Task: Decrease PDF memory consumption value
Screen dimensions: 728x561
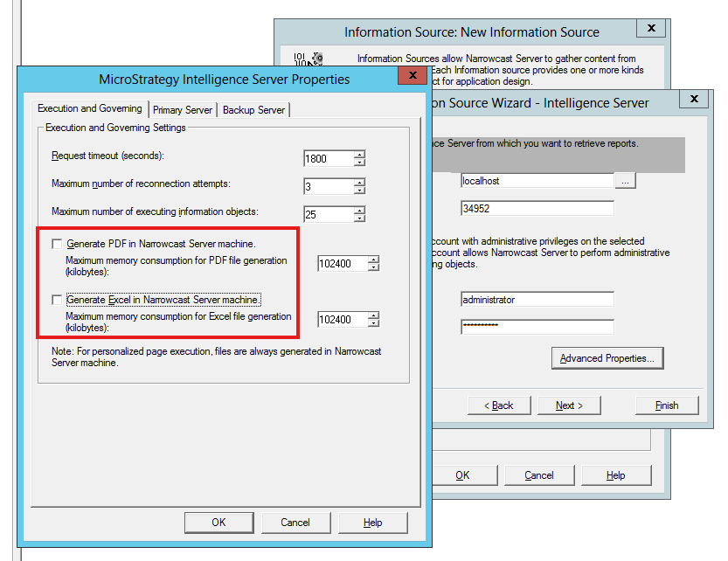Action: [374, 267]
